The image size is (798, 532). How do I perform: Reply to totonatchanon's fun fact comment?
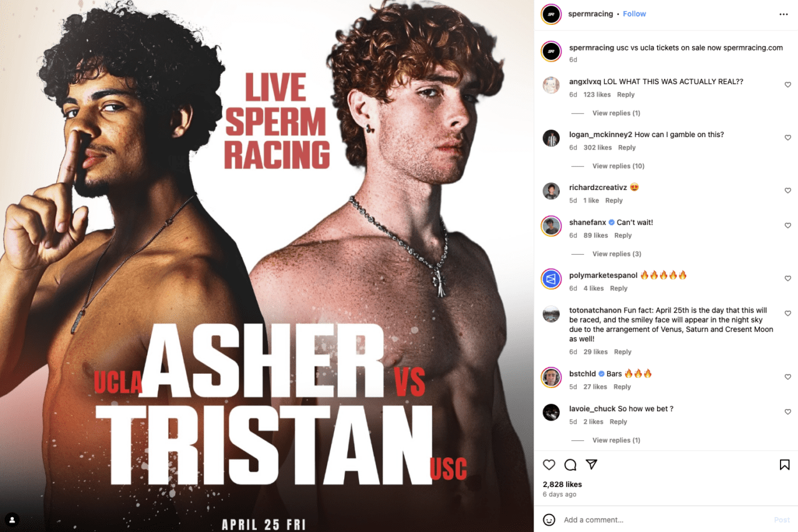click(623, 352)
